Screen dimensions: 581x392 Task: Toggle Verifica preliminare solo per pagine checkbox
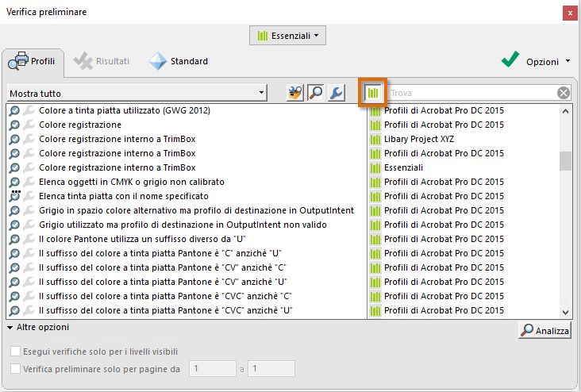(16, 368)
